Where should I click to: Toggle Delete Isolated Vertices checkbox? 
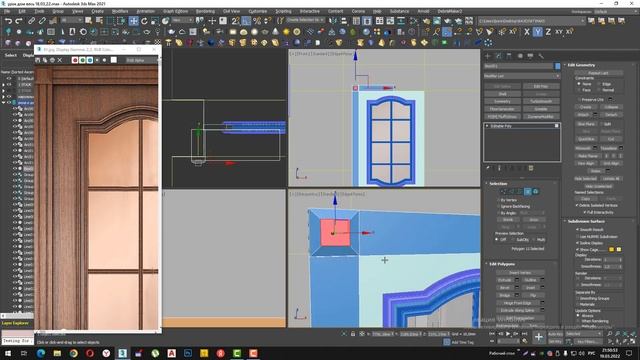pyautogui.click(x=577, y=205)
